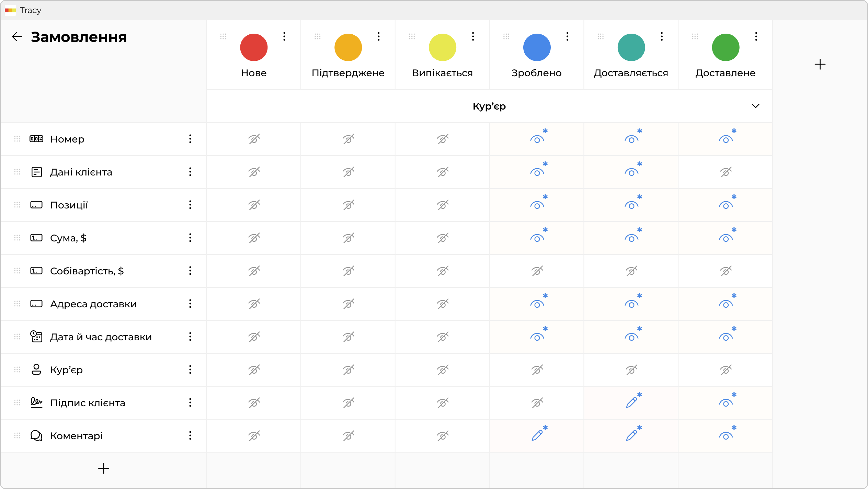Click the back arrow next to Замовлення
The image size is (868, 489).
17,37
